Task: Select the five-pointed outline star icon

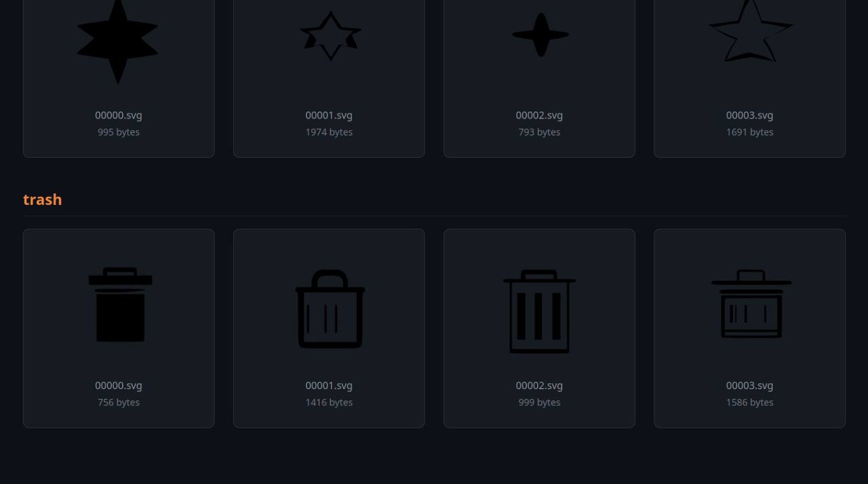Action: tap(751, 31)
